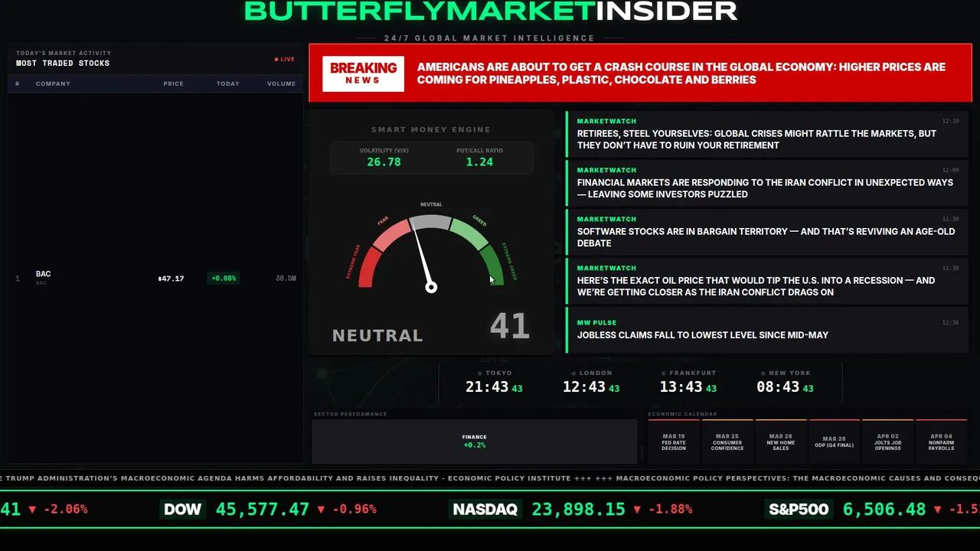Screen dimensions: 980x551
Task: Click the -2.06% ticker change
Action: pos(65,509)
